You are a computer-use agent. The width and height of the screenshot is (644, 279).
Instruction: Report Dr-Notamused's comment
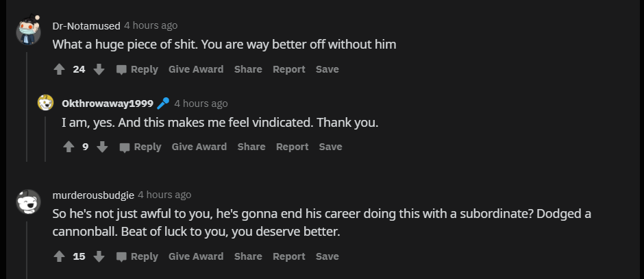pos(288,69)
